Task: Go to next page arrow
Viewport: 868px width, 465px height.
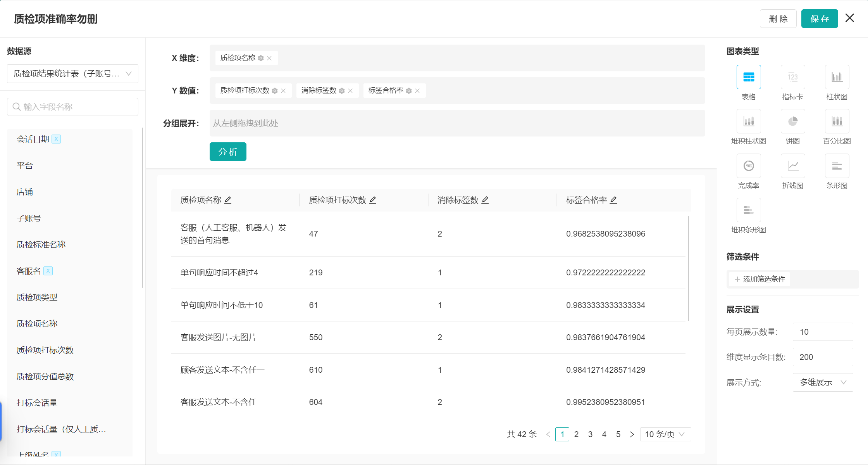Action: coord(632,434)
